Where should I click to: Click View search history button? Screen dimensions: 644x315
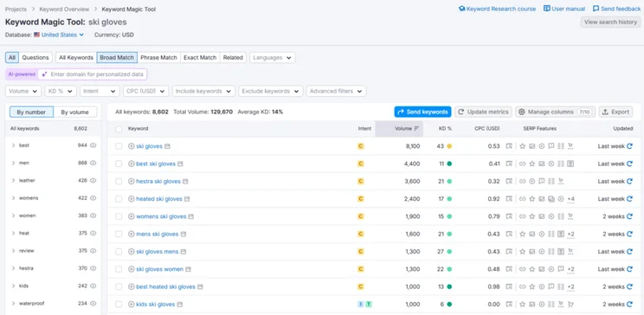610,22
